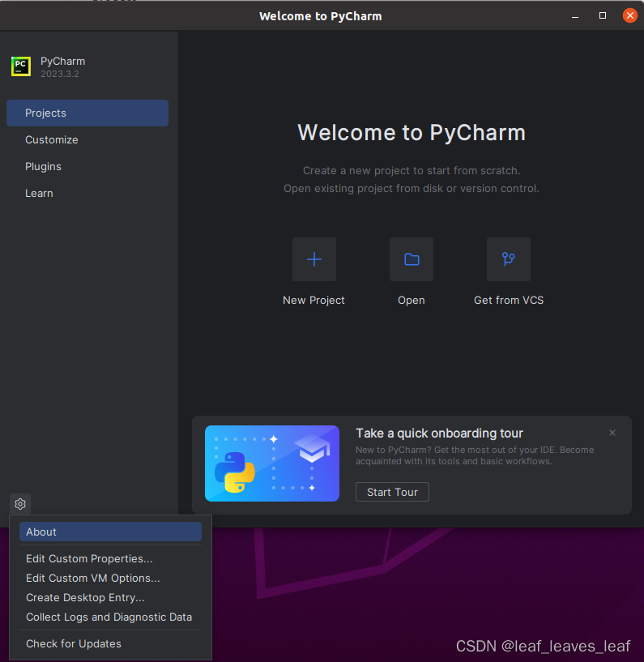Viewport: 644px width, 662px height.
Task: Click the New Project plus icon
Action: [314, 259]
